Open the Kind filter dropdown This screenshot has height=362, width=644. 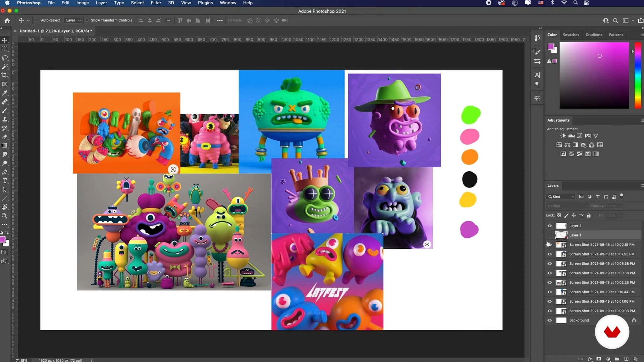(560, 197)
